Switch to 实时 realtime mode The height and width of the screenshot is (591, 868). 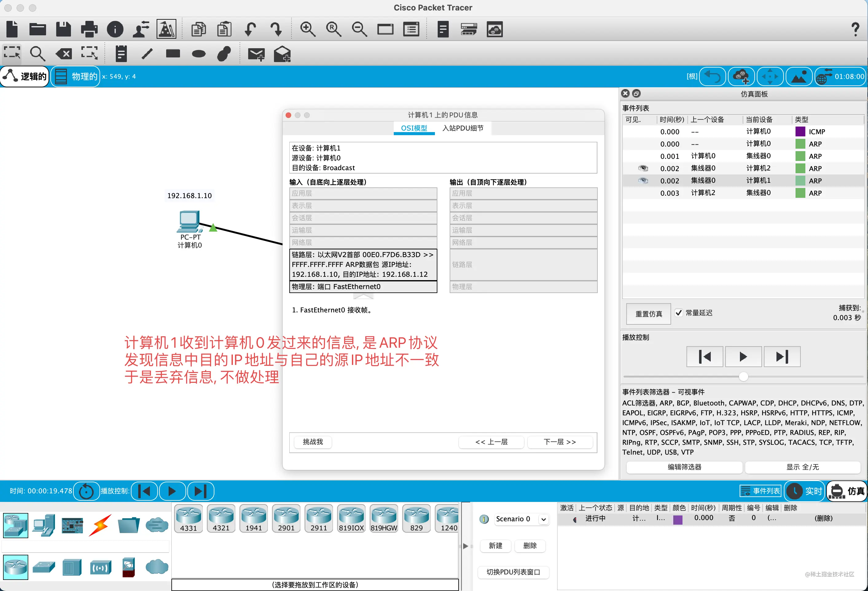tap(804, 491)
